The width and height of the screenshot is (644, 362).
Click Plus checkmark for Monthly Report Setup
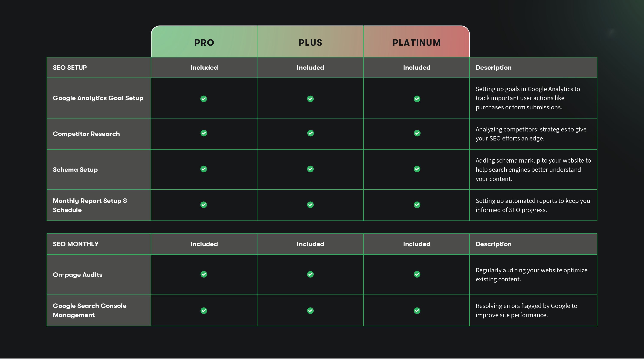click(x=310, y=205)
